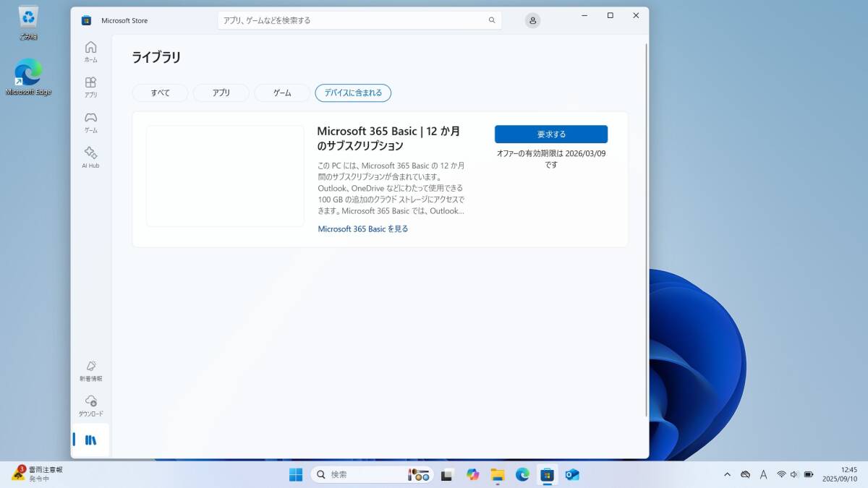Select the デバイスに含まれる filter tab
The width and height of the screenshot is (868, 488).
(x=353, y=93)
